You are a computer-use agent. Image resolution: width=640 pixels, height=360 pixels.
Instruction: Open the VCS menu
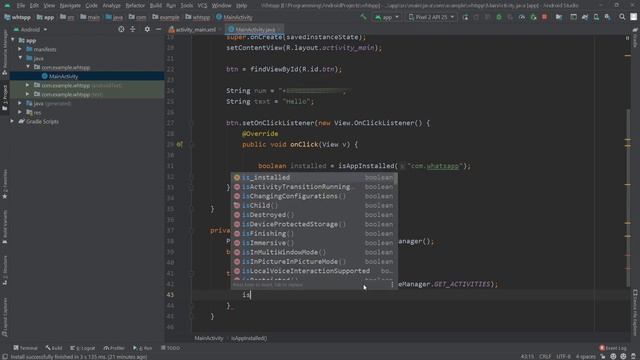[x=202, y=6]
